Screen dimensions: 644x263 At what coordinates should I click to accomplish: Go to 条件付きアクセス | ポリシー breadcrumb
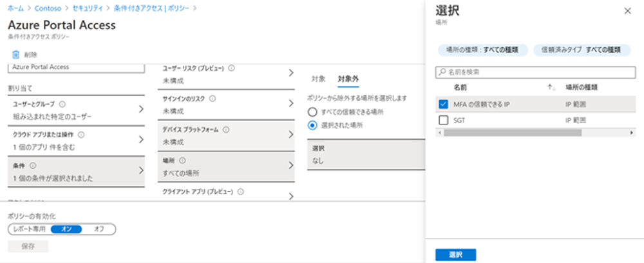[152, 8]
